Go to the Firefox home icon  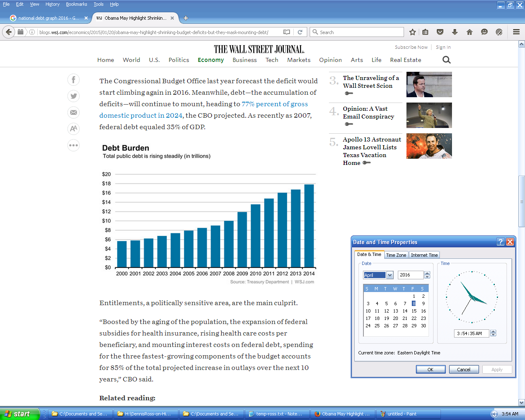coord(470,32)
